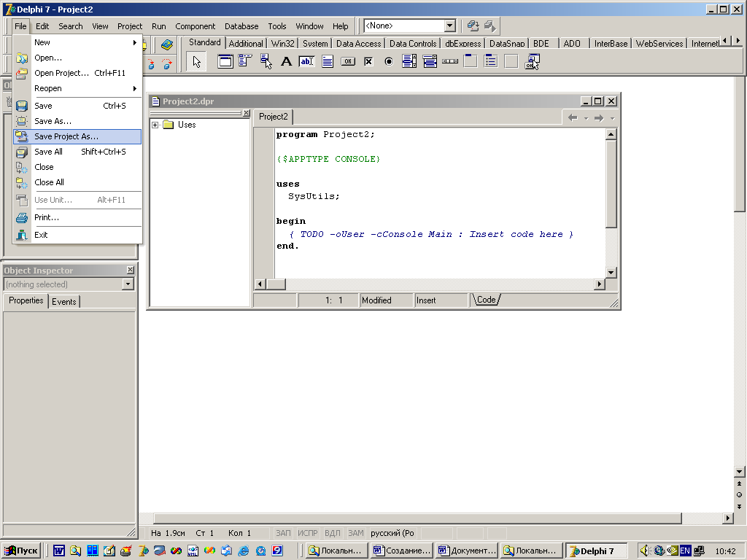Image resolution: width=747 pixels, height=560 pixels.
Task: Pick the RadioButton component icon
Action: coord(389,61)
